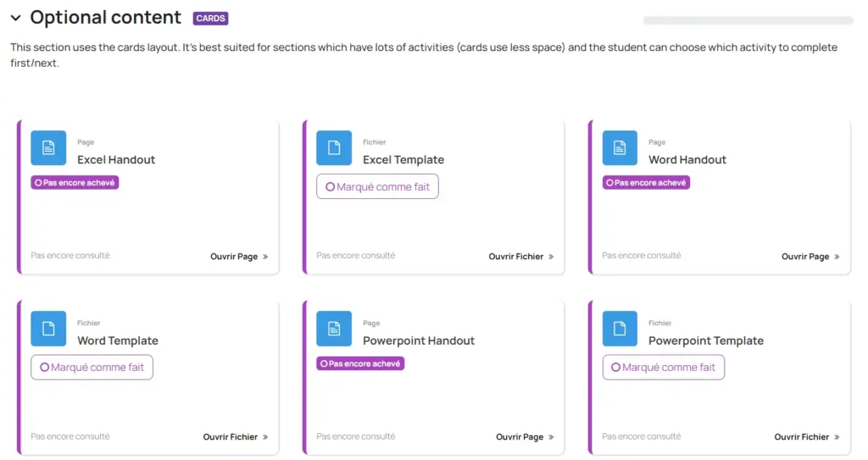The width and height of the screenshot is (868, 460).
Task: Toggle Word Template 'Marqué comme fait'
Action: coord(92,368)
